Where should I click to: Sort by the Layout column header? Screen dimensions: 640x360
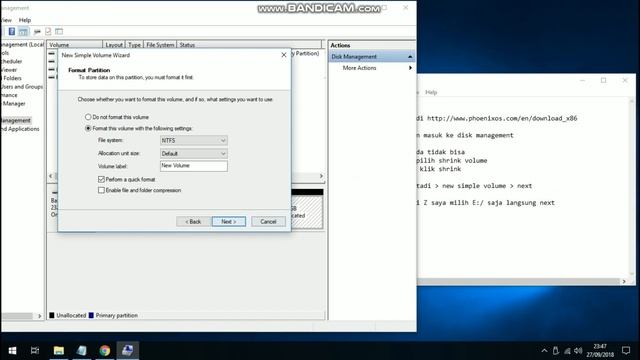click(114, 45)
